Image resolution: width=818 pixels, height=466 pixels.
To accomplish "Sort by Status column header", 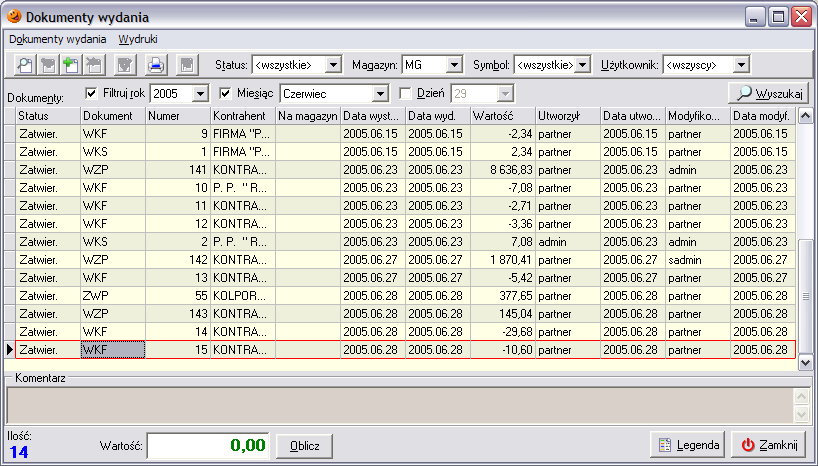I will pyautogui.click(x=49, y=116).
